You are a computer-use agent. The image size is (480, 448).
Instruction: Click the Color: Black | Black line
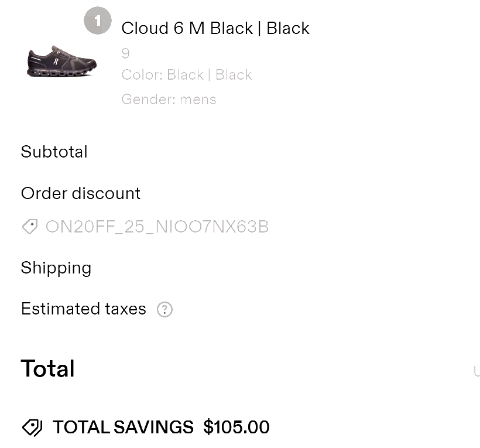click(186, 75)
